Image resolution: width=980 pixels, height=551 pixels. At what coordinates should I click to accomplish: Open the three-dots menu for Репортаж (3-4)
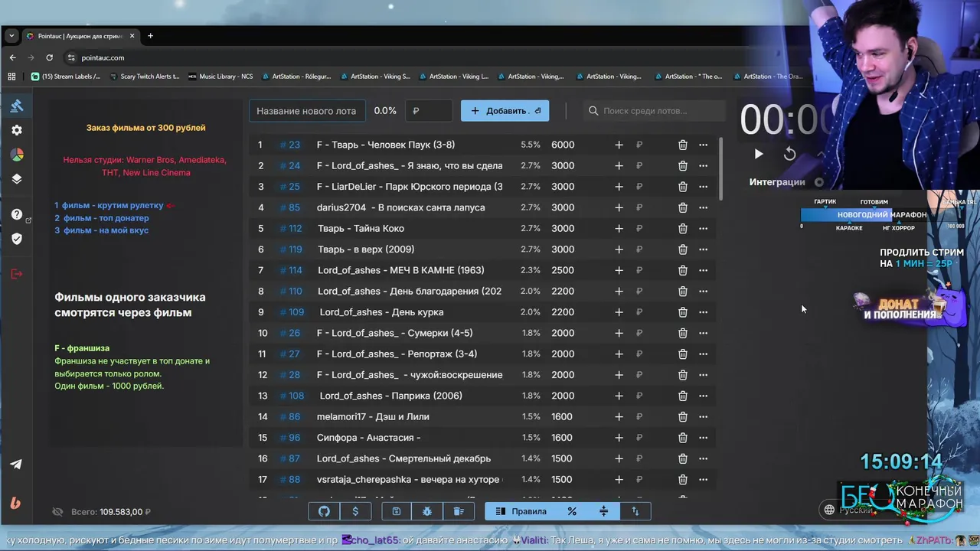coord(703,354)
